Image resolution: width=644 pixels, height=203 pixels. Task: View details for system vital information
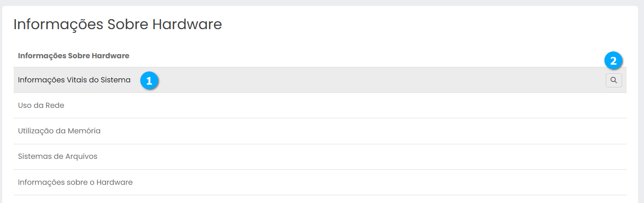(613, 80)
